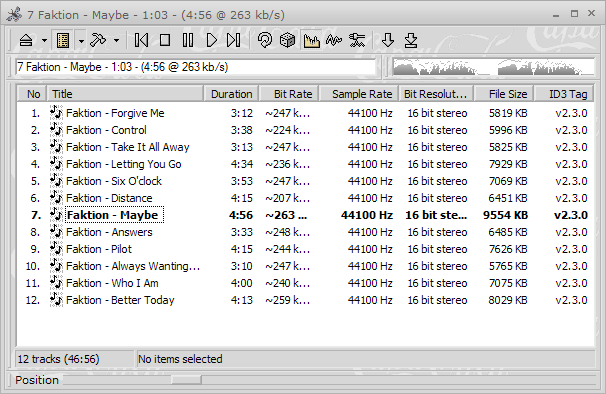The image size is (606, 394).
Task: Toggle the repeat loop icon
Action: 265,40
